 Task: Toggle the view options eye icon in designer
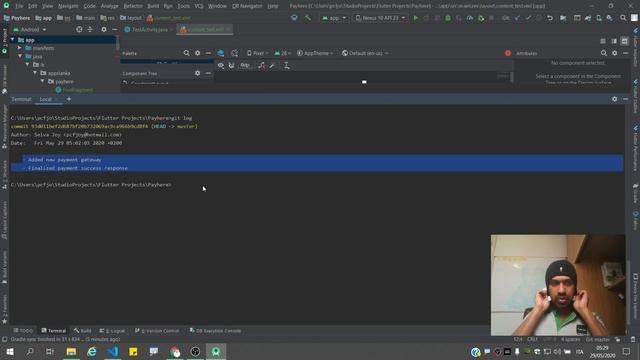coord(221,65)
